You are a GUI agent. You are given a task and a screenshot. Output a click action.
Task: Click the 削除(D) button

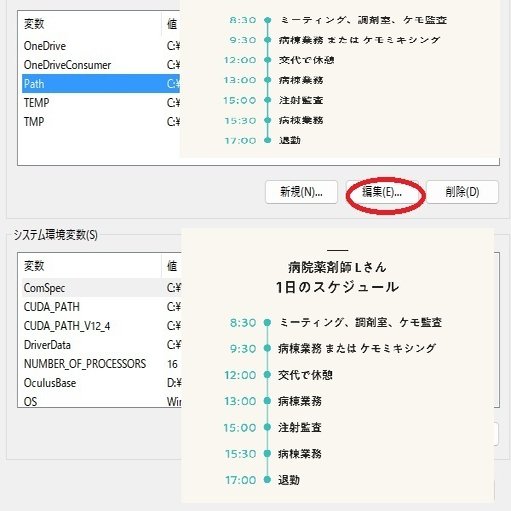tap(462, 192)
